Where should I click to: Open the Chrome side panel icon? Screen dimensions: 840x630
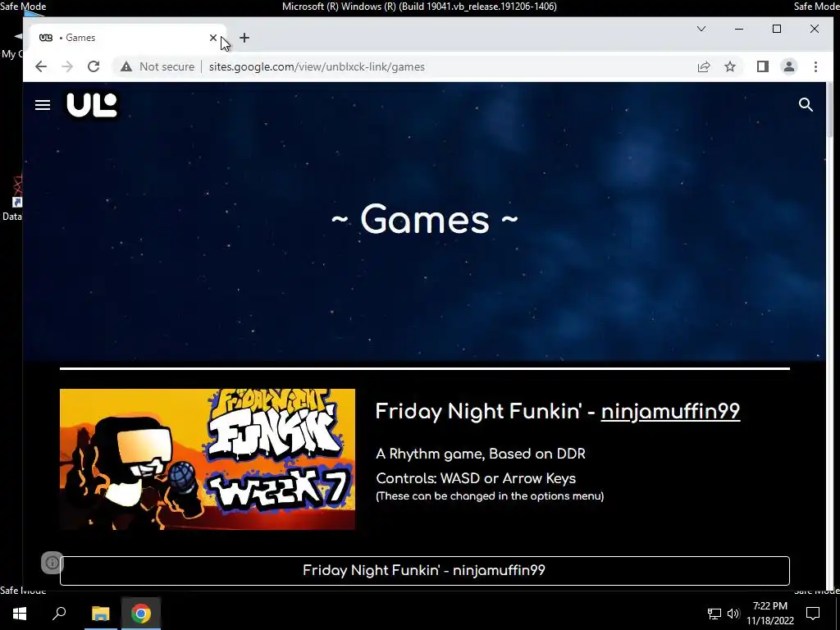click(x=762, y=66)
